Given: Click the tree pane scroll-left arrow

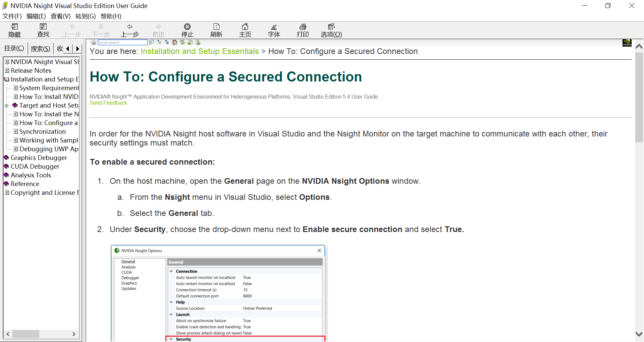Looking at the screenshot, I should click(8, 334).
